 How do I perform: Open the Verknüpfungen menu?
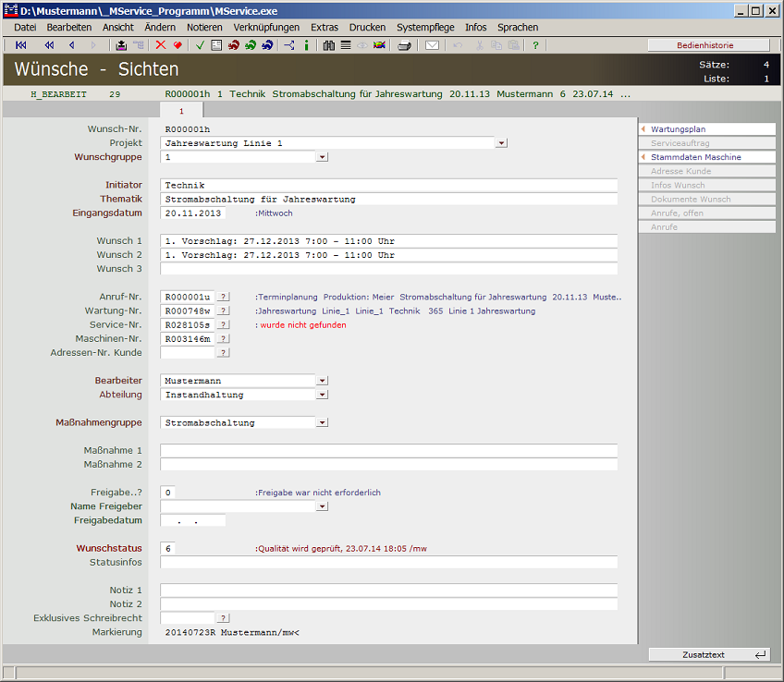point(266,28)
